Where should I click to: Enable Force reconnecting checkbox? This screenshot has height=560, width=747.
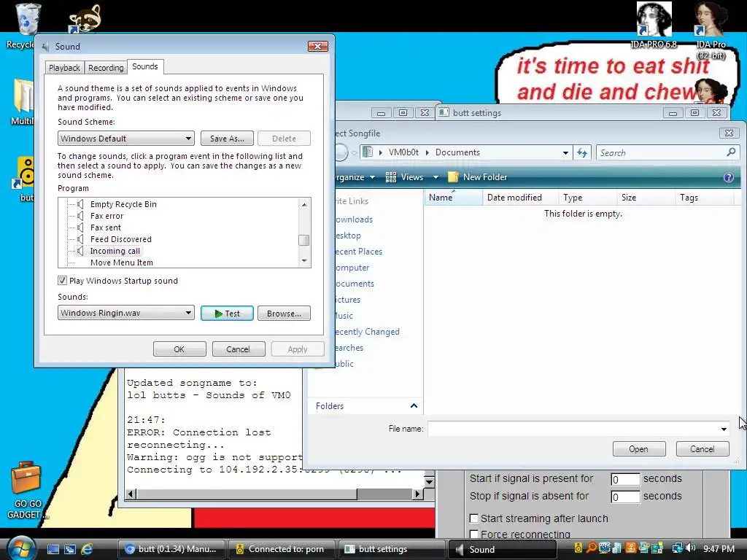coord(474,534)
